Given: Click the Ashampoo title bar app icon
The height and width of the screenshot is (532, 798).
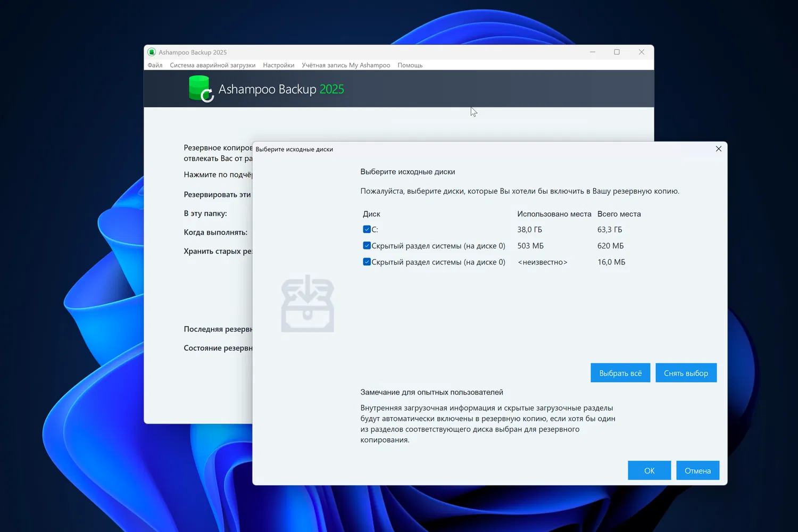Looking at the screenshot, I should coord(152,52).
